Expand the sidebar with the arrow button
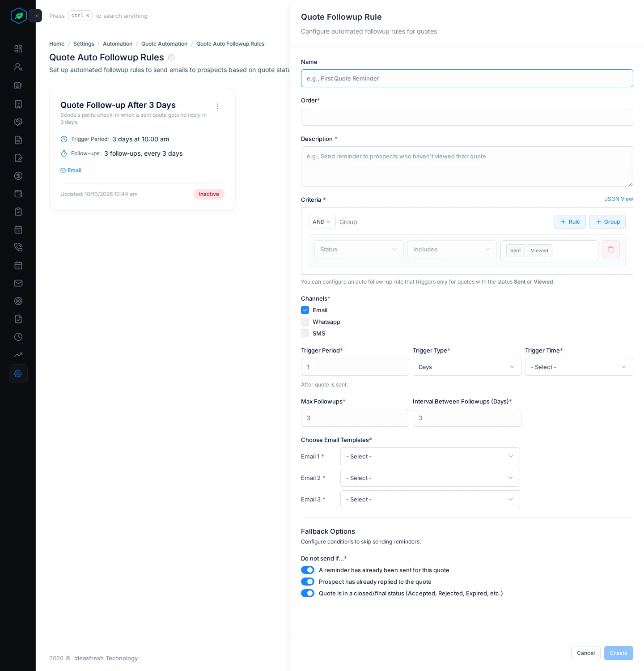Screen dimensions: 644x671 coord(35,16)
